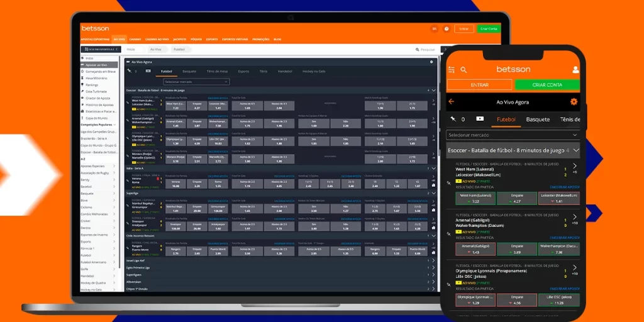Click the Ao Vivo breadcrumb
644x322 pixels.
point(156,49)
